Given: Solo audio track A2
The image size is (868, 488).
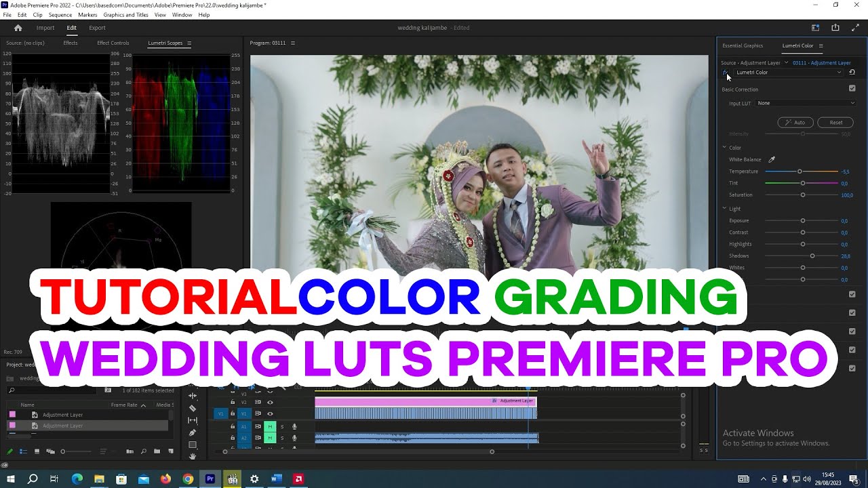Looking at the screenshot, I should click(x=282, y=438).
